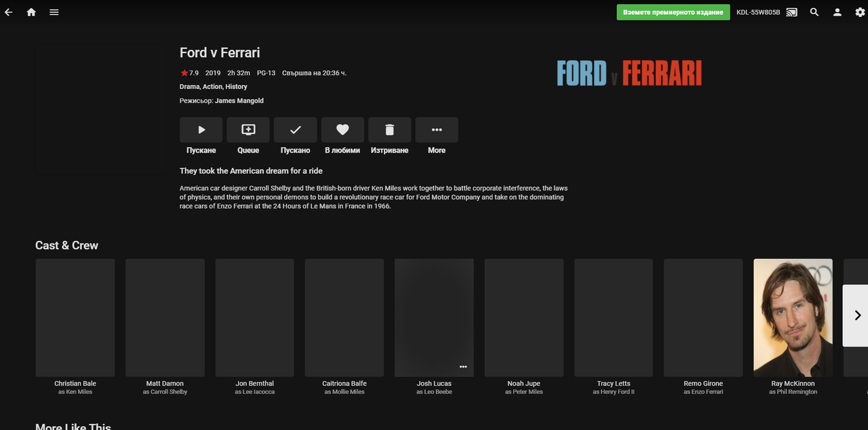Open director James Mangold link
This screenshot has height=430, width=868.
pyautogui.click(x=239, y=101)
